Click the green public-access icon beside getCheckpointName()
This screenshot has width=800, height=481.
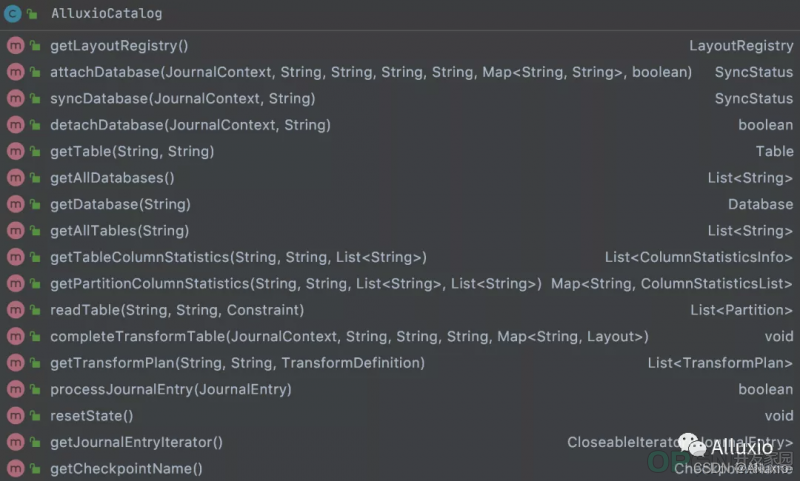tap(35, 468)
